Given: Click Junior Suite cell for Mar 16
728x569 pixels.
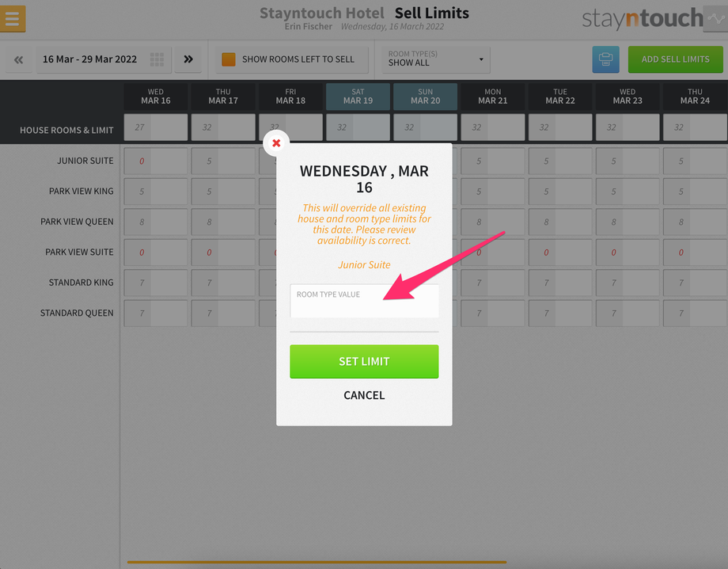Looking at the screenshot, I should pyautogui.click(x=156, y=161).
